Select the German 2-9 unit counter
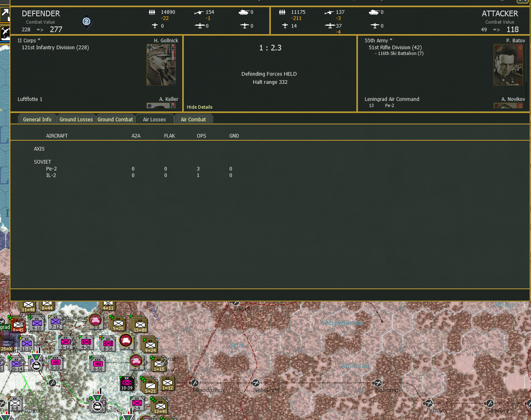Viewport: 531px width, 420px height. pos(137,403)
